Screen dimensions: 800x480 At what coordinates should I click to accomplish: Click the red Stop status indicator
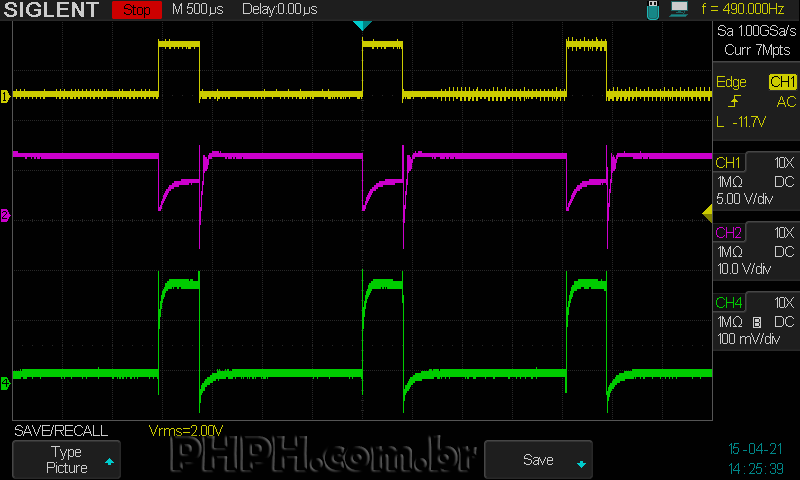tap(137, 10)
